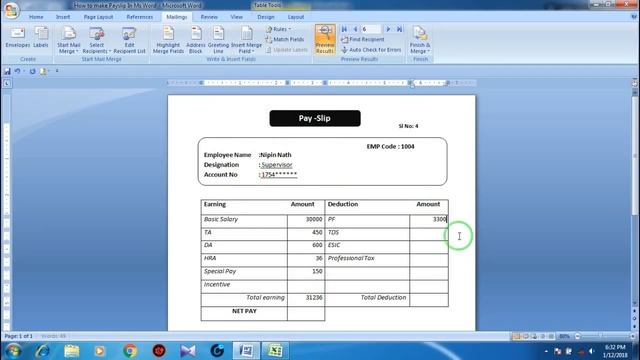Image resolution: width=640 pixels, height=360 pixels.
Task: Open Insert Merge Field dropdown
Action: (x=246, y=40)
